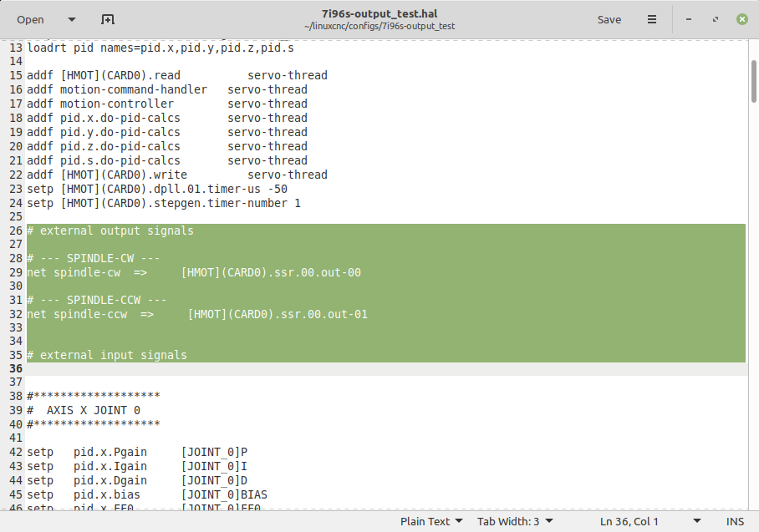Save the 7i96s-output_test.hal file
The height and width of the screenshot is (532, 759).
[609, 19]
